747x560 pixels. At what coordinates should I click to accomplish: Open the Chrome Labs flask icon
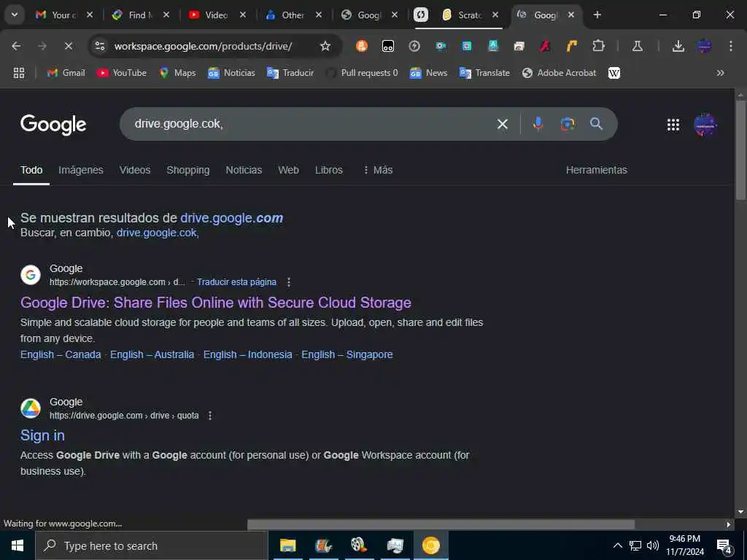tap(637, 46)
